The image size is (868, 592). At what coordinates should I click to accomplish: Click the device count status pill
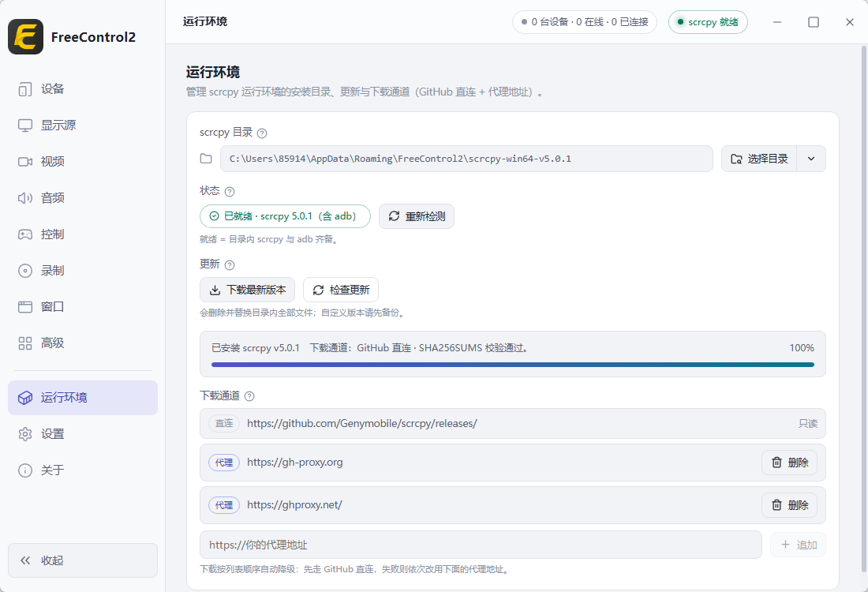[585, 22]
